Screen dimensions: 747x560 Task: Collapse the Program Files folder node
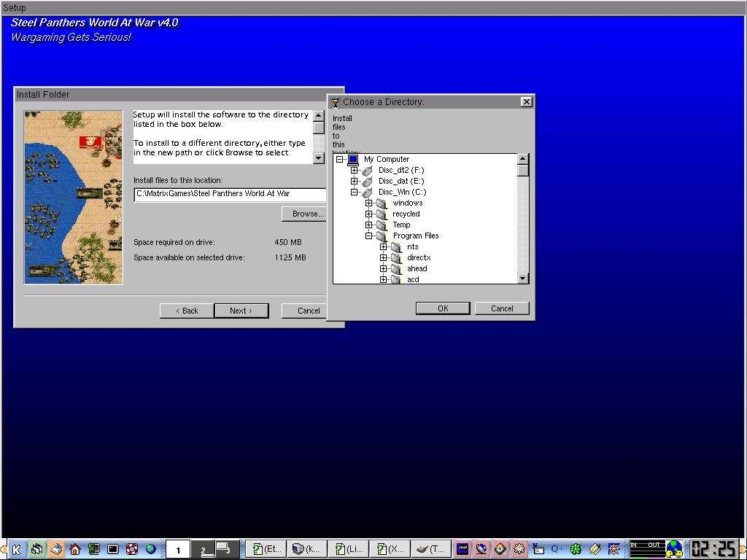coord(368,236)
